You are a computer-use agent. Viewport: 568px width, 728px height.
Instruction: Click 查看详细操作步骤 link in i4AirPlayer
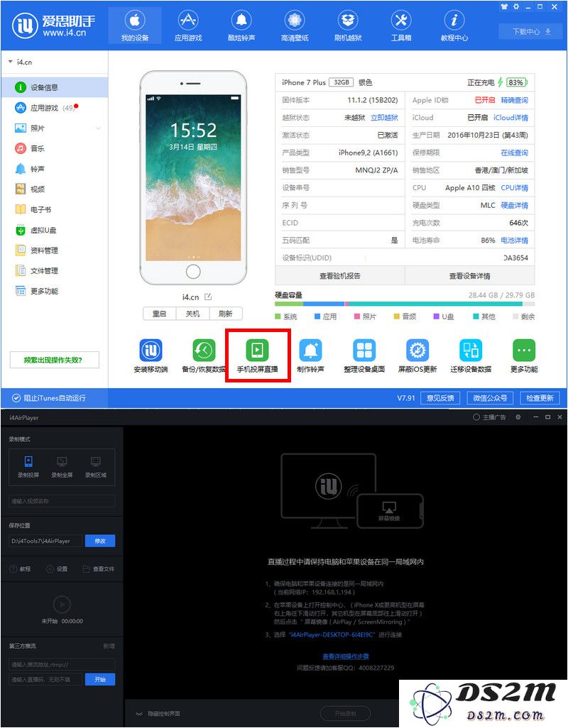pyautogui.click(x=346, y=656)
